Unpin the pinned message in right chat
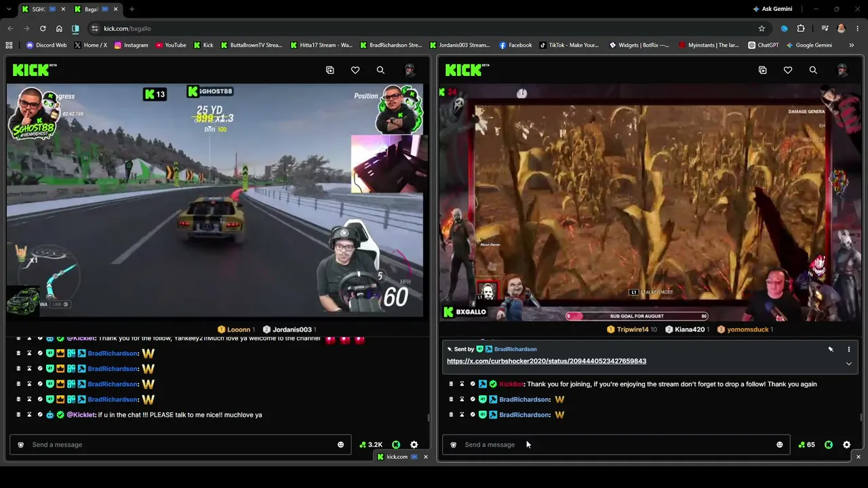868x488 pixels. coord(831,349)
